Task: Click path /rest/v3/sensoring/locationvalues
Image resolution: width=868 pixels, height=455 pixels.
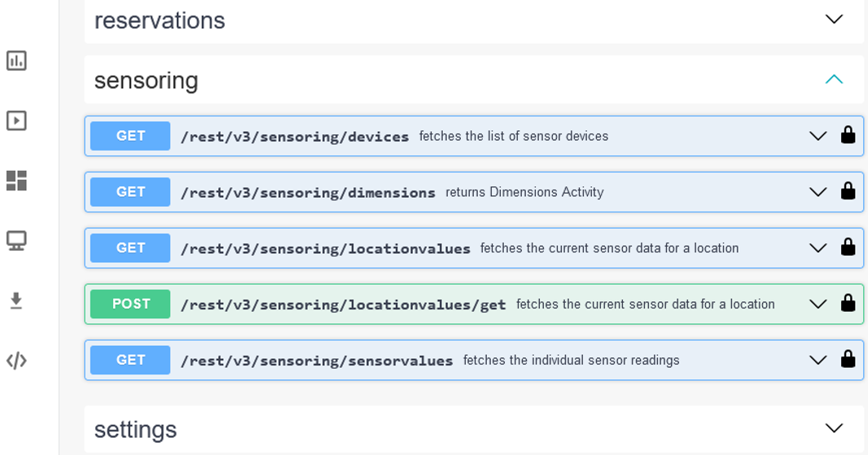Action: pos(326,248)
